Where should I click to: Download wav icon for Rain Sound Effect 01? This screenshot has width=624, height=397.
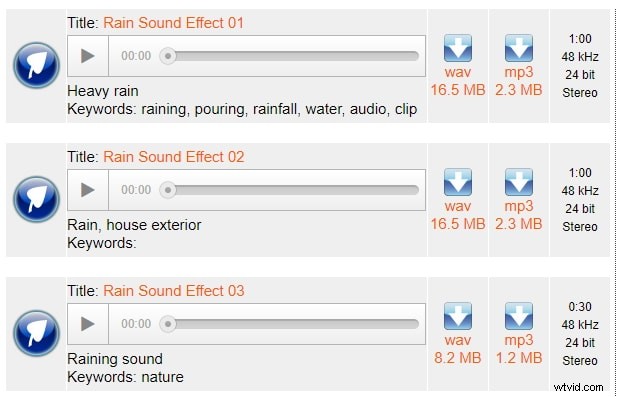(458, 48)
